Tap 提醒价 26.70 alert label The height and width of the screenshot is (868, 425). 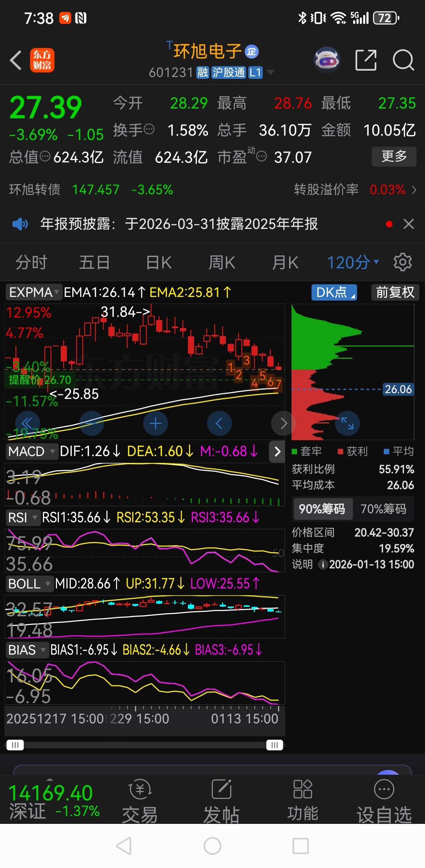pyautogui.click(x=40, y=380)
